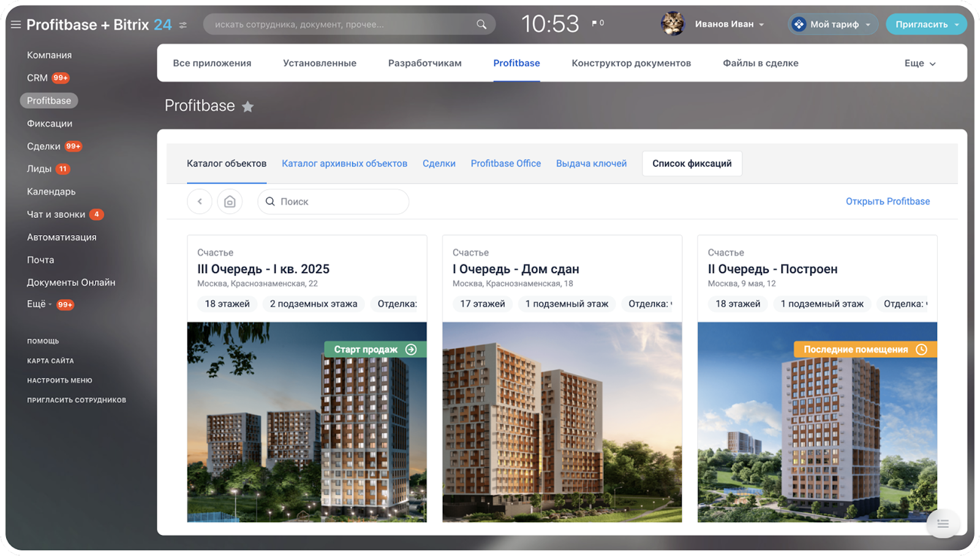980x556 pixels.
Task: Click the favorite star next to Profitbase
Action: (x=247, y=107)
